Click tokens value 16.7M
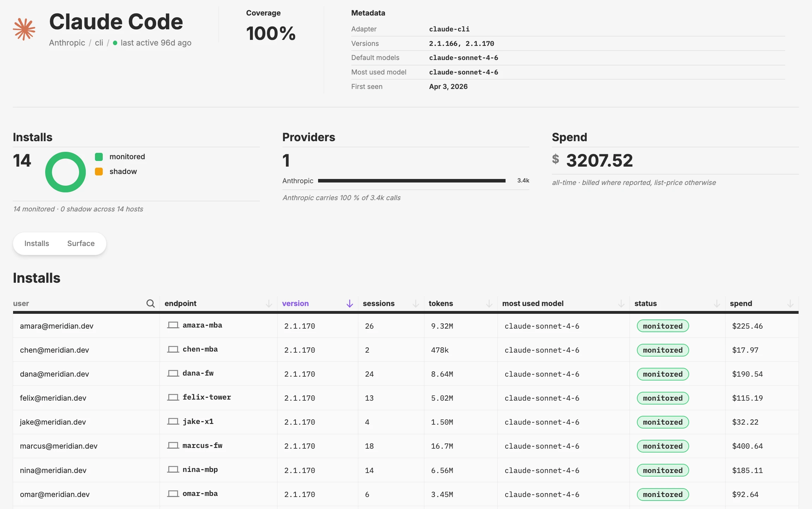This screenshot has width=812, height=509. pyautogui.click(x=442, y=446)
